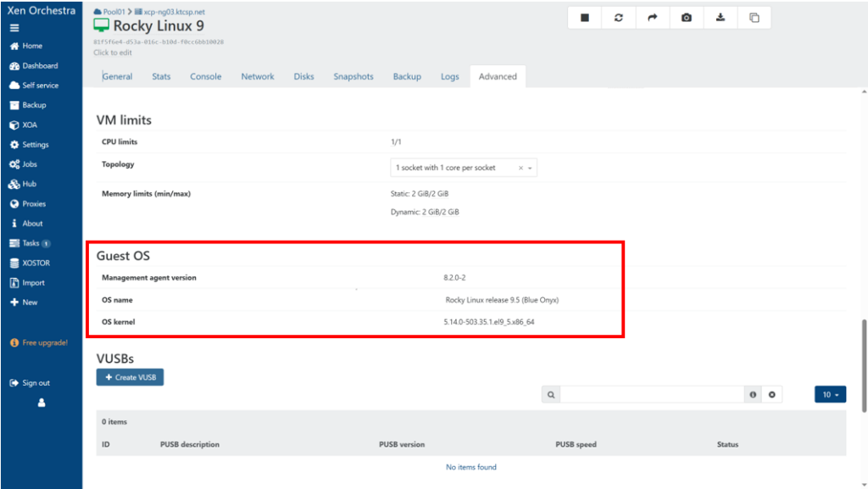Click Sign out in the sidebar

[35, 383]
